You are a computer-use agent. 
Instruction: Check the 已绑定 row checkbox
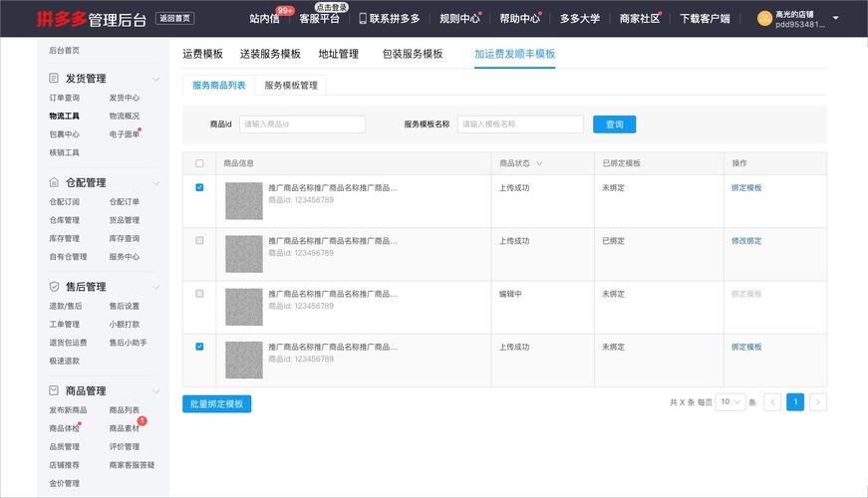[x=199, y=241]
